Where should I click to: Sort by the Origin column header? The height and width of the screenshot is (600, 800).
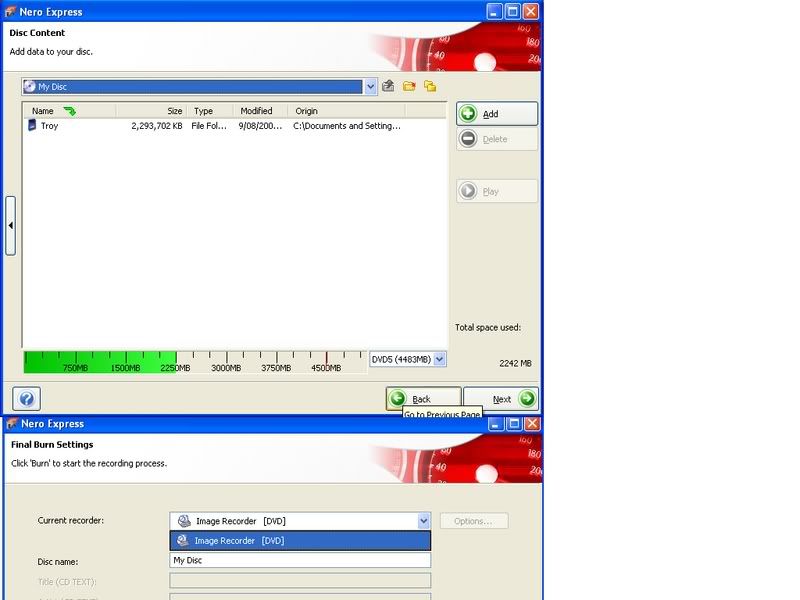347,111
